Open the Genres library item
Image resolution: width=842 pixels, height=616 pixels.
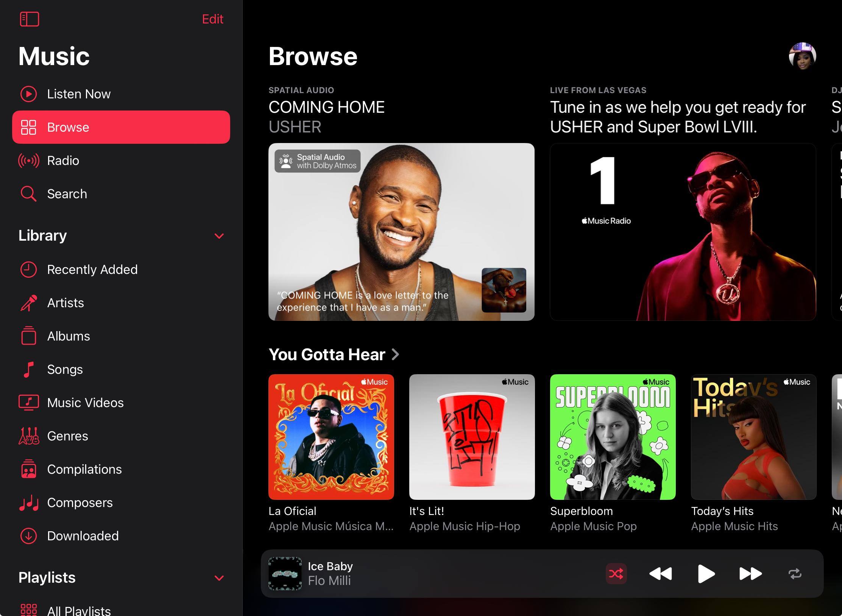click(67, 436)
